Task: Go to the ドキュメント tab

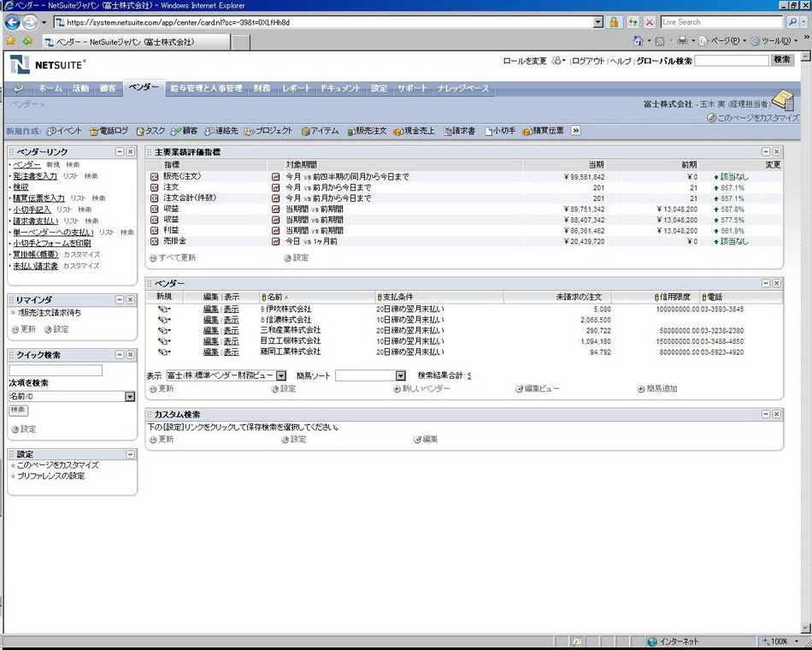Action: click(x=339, y=89)
